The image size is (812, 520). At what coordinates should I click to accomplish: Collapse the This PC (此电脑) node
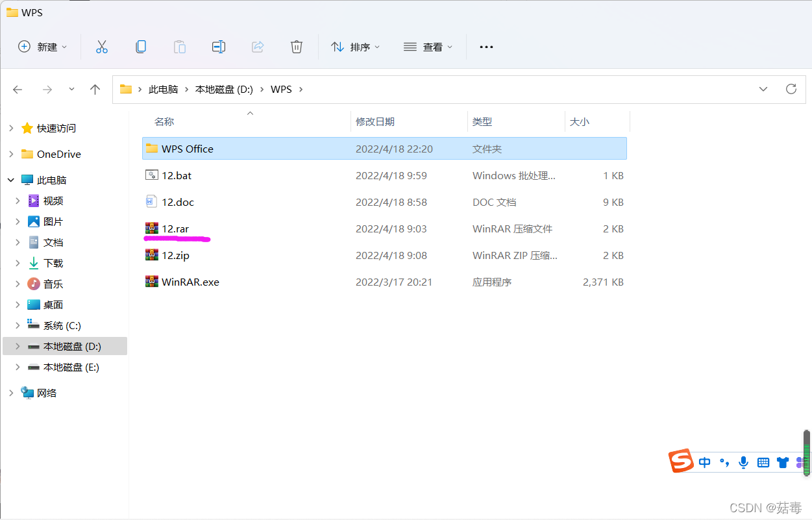click(x=11, y=180)
